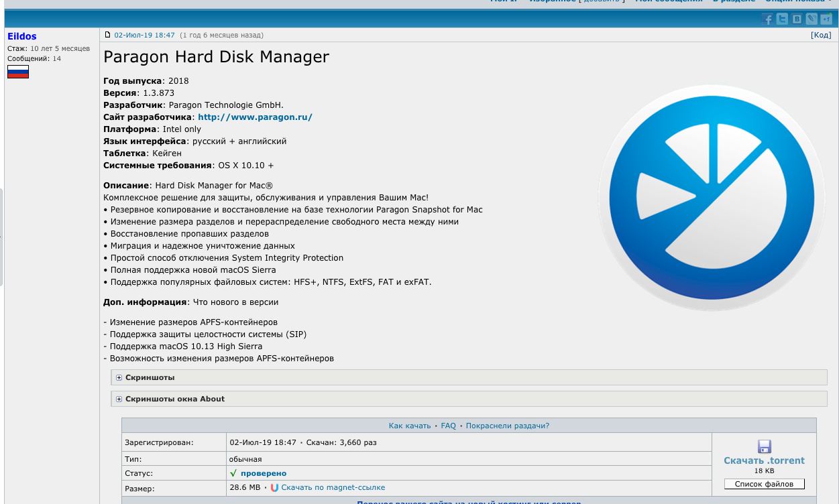Click the Список файлов button
839x504 pixels.
[x=764, y=484]
